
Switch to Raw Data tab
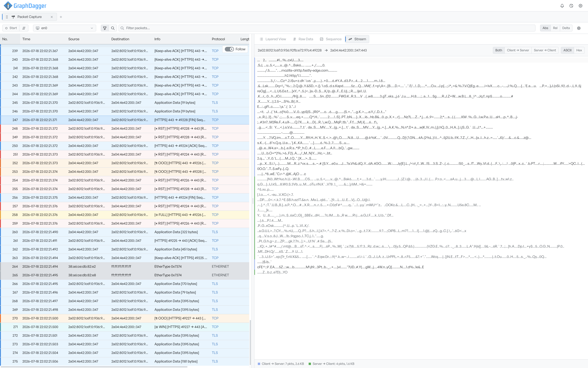tap(303, 39)
